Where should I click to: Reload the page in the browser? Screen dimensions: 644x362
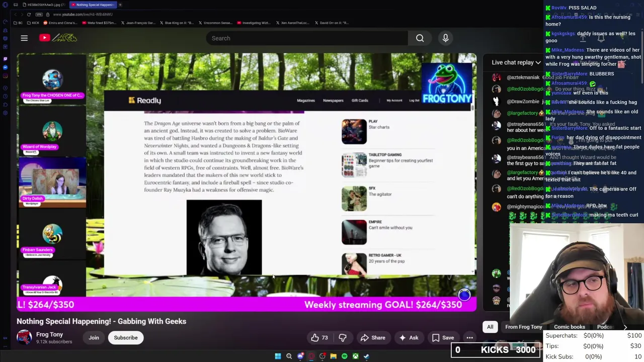(29, 14)
